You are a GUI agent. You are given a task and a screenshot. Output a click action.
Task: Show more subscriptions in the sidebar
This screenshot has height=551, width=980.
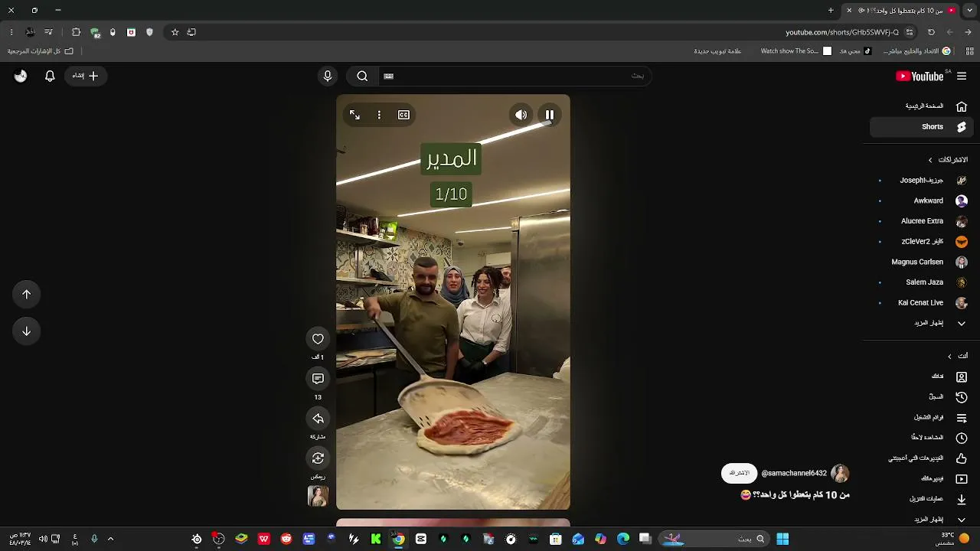point(922,323)
